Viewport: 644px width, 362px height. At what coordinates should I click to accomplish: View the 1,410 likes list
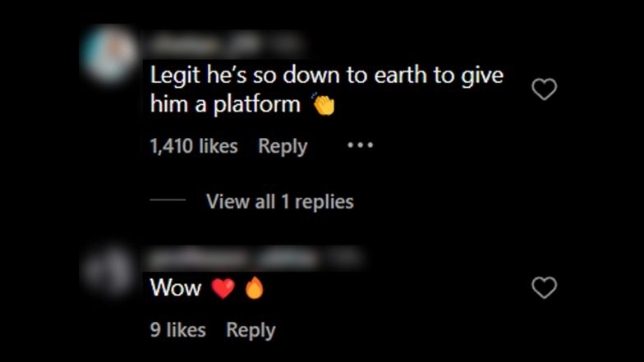pyautogui.click(x=194, y=146)
